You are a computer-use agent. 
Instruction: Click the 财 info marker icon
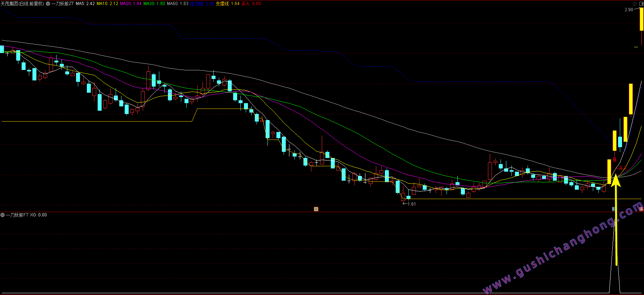[x=613, y=209]
